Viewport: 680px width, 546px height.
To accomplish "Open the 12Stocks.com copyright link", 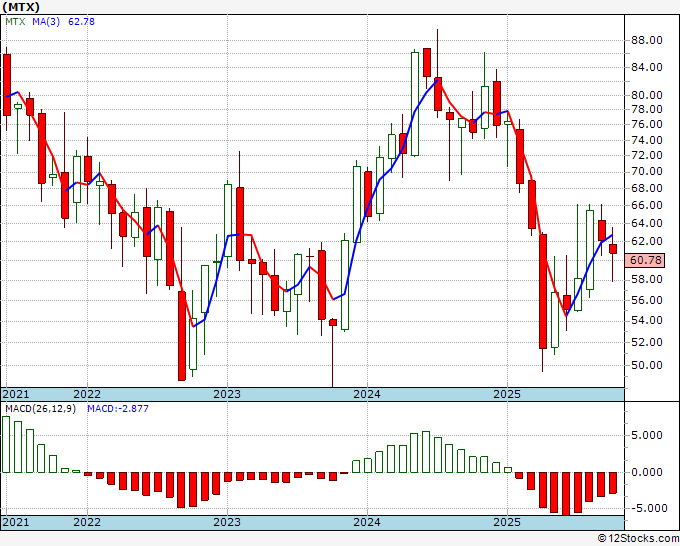I will (638, 539).
